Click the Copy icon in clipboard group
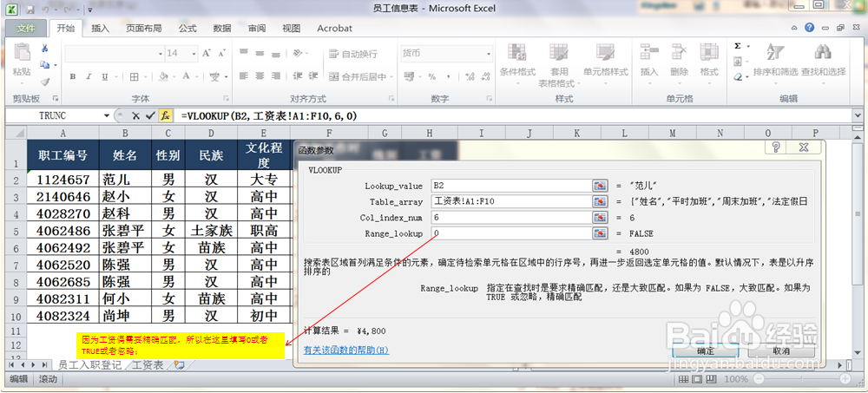 [x=45, y=65]
